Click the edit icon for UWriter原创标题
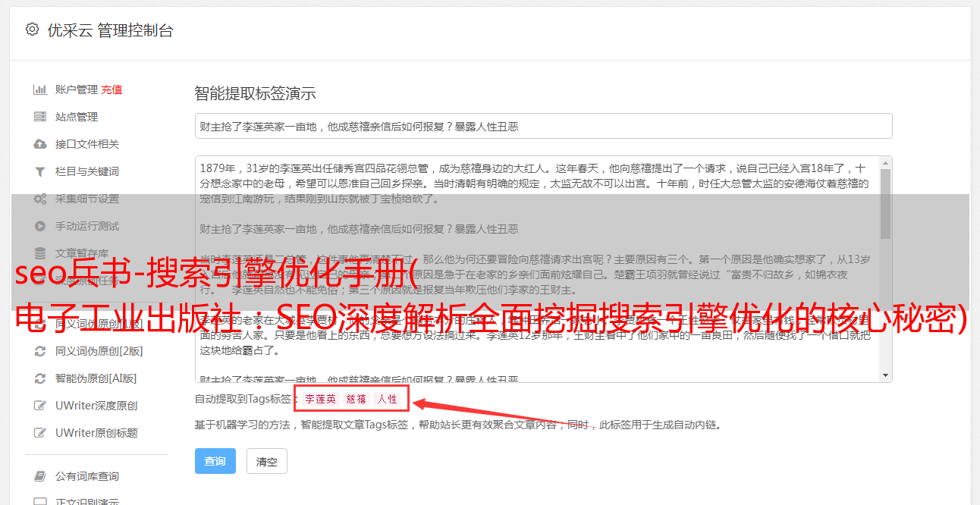 pos(40,433)
